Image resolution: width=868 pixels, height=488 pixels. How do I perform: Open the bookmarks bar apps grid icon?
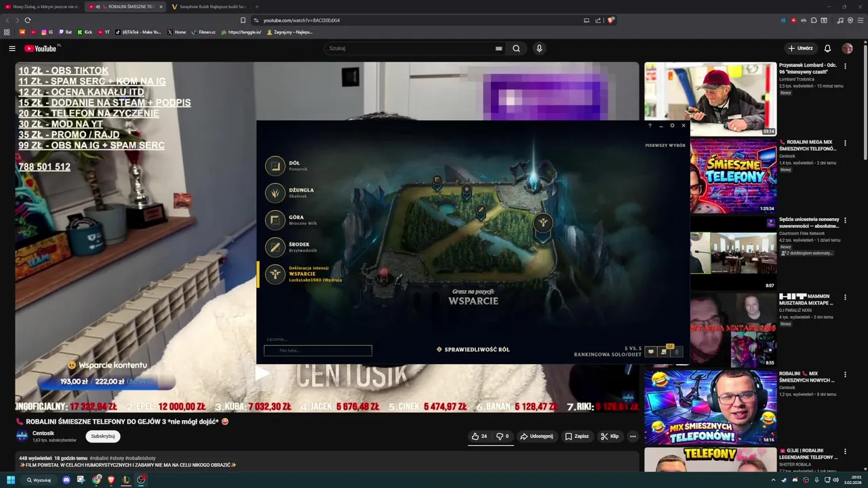[x=7, y=32]
